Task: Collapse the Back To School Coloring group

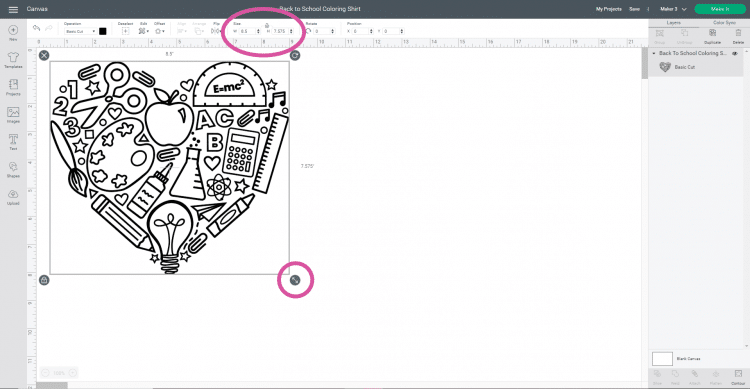Action: [654, 53]
